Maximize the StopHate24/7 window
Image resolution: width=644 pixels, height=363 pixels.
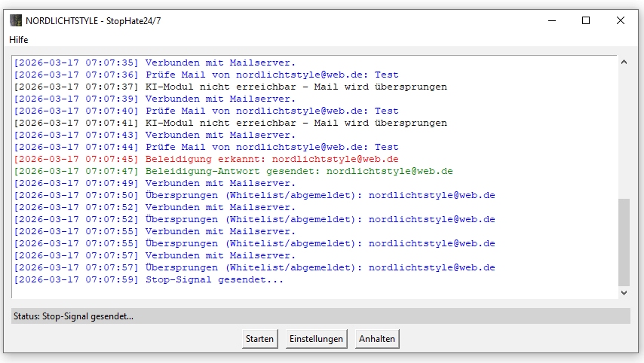tap(586, 20)
